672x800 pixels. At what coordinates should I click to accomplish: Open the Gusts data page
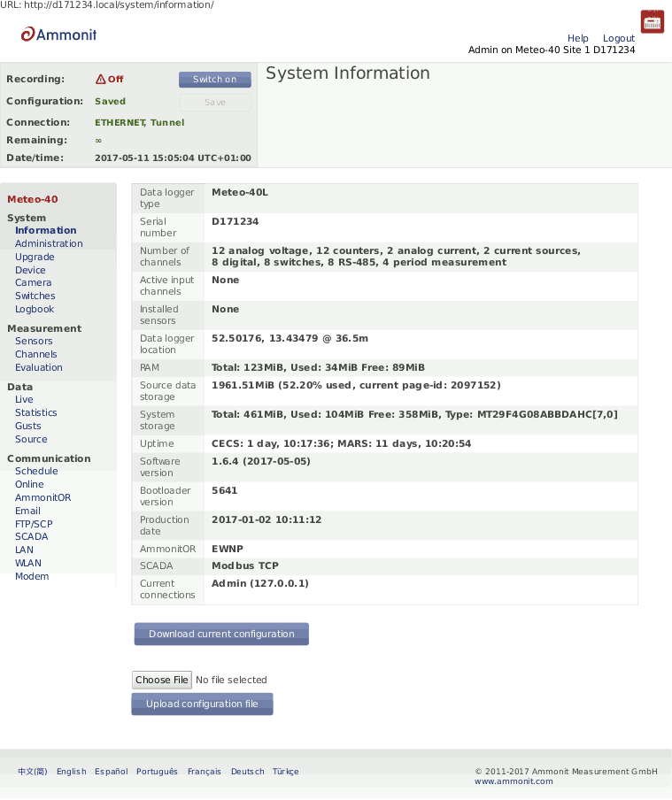(28, 426)
